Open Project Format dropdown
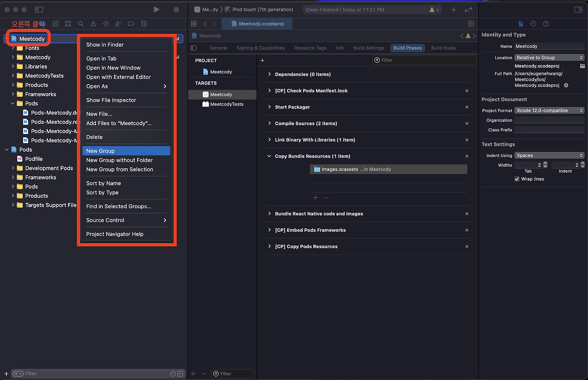Viewport: 588px width, 380px height. coord(549,111)
